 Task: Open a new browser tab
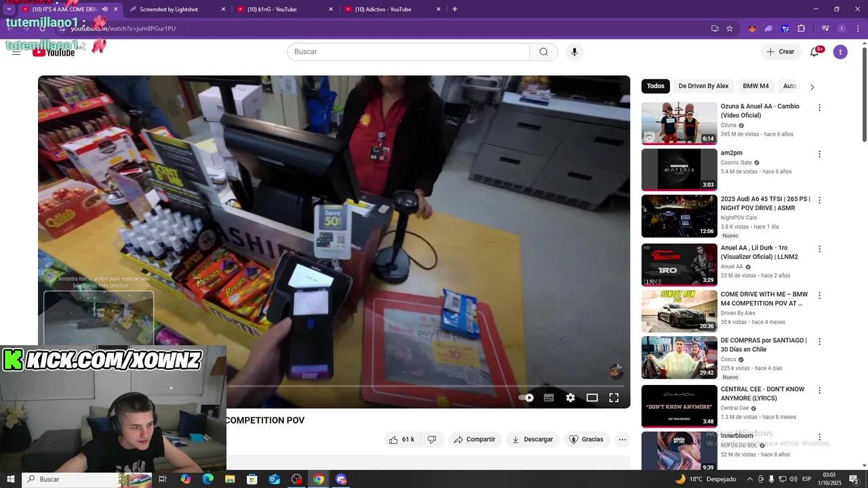click(x=454, y=9)
